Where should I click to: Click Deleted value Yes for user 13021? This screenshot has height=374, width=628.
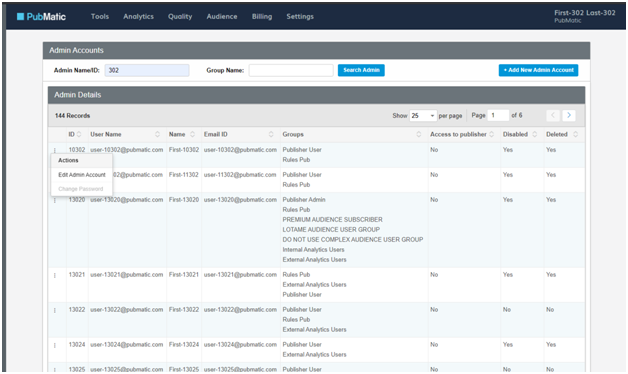(551, 274)
